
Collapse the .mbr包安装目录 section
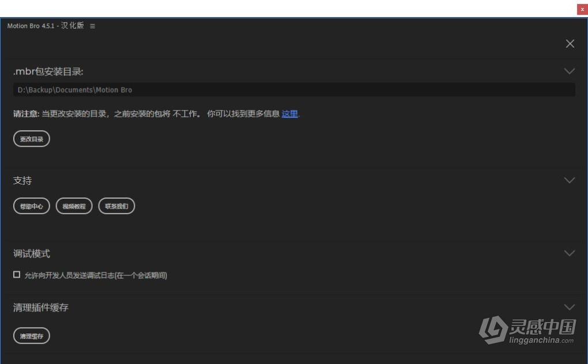pos(569,71)
